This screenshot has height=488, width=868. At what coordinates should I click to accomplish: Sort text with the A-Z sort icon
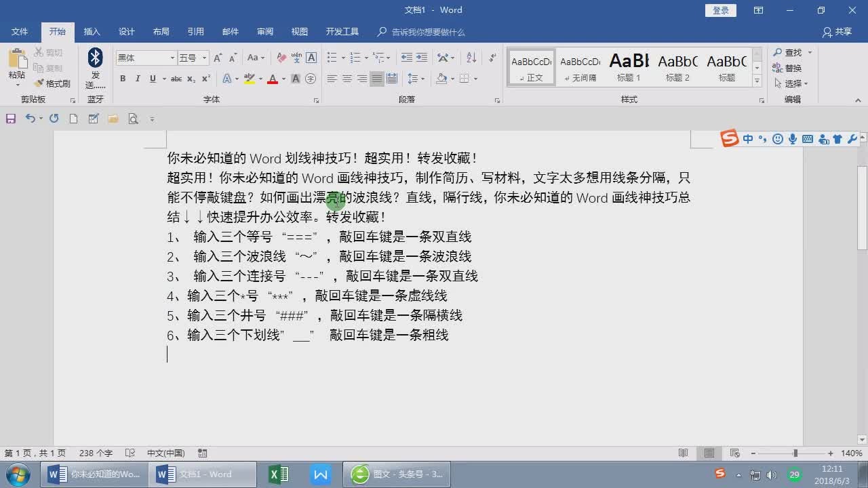point(472,58)
